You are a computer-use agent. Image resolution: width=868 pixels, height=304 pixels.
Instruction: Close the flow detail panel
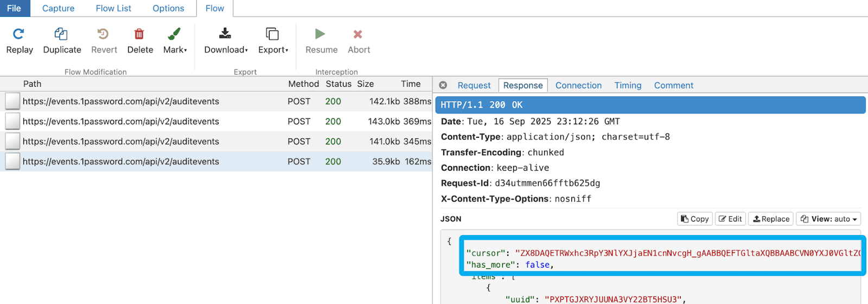[443, 85]
